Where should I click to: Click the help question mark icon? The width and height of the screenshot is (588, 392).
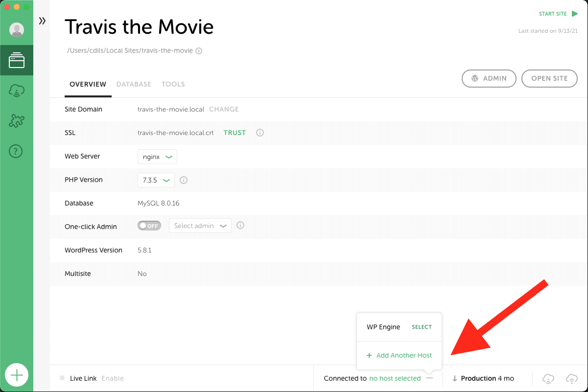pos(17,151)
